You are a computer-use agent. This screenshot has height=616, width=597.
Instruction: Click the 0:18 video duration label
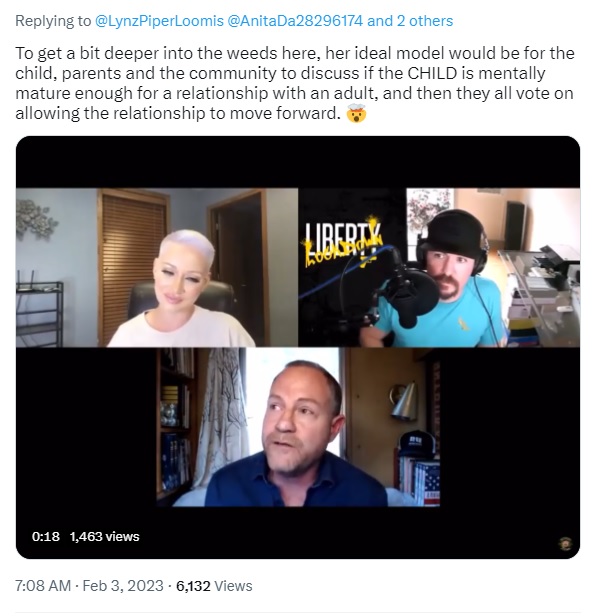(x=46, y=536)
